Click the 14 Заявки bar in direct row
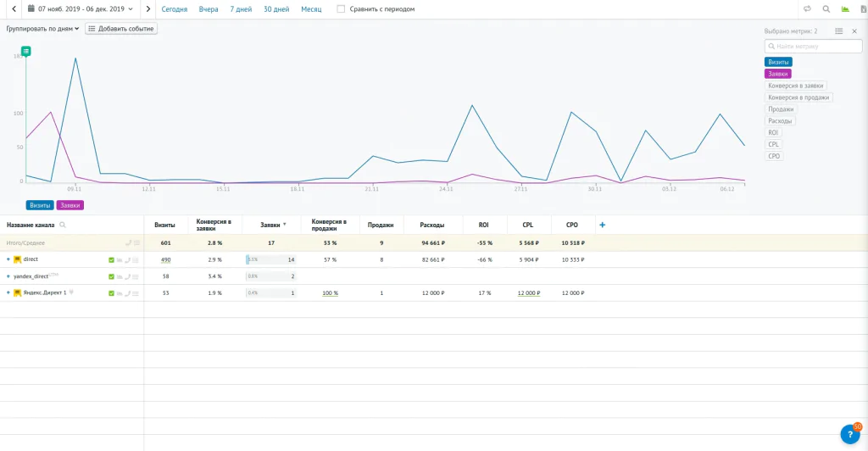The image size is (868, 451). click(x=271, y=259)
